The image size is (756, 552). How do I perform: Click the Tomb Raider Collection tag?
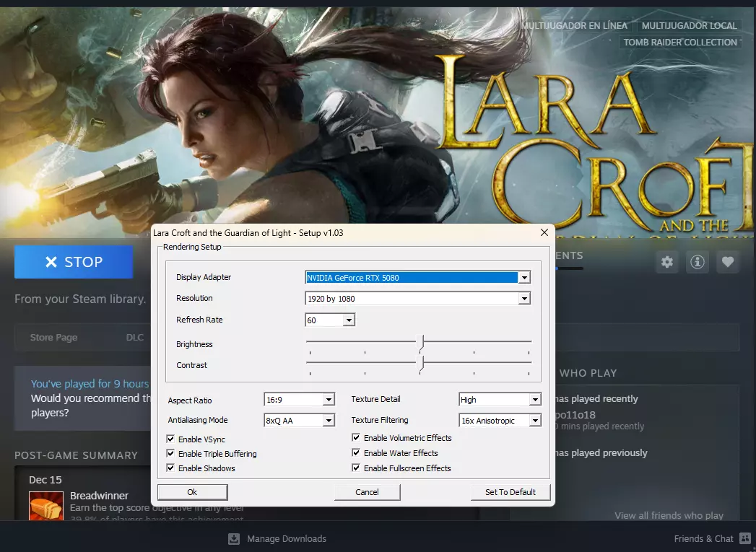[680, 42]
